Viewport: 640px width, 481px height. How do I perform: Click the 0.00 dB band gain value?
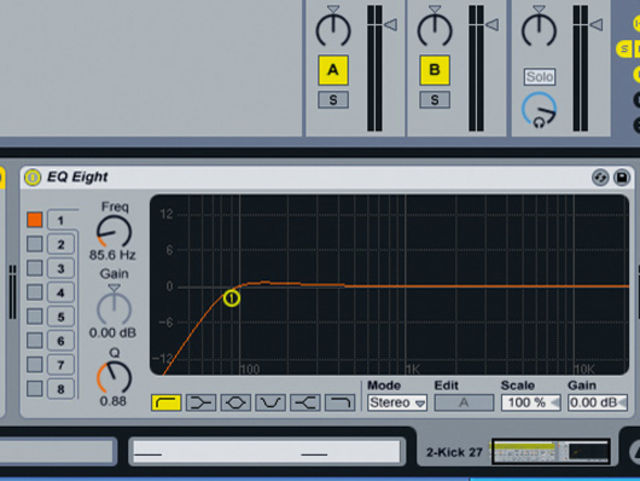(113, 333)
